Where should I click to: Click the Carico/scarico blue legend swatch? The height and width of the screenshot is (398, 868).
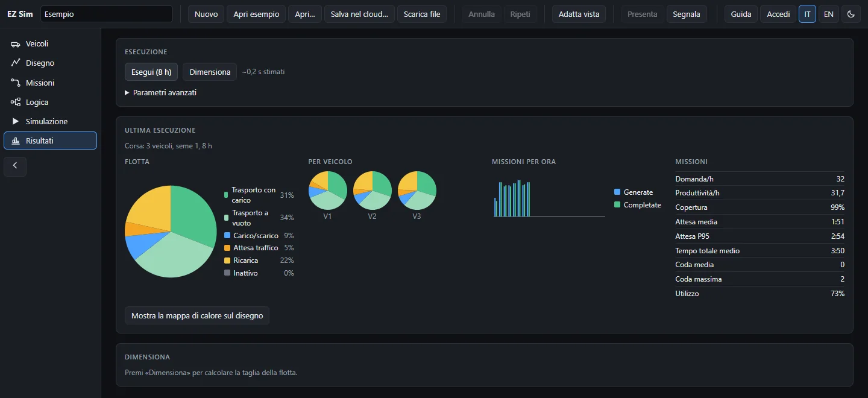tap(227, 235)
